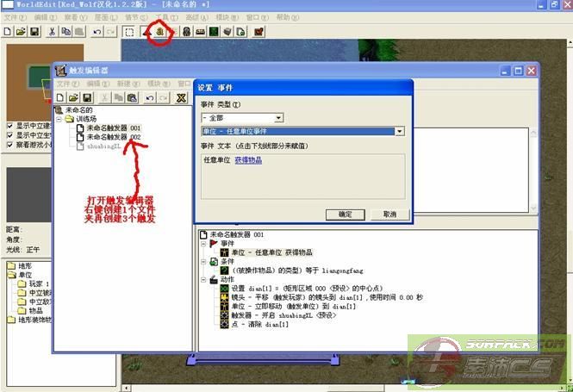Click the Save icon in main toolbar

[34, 32]
